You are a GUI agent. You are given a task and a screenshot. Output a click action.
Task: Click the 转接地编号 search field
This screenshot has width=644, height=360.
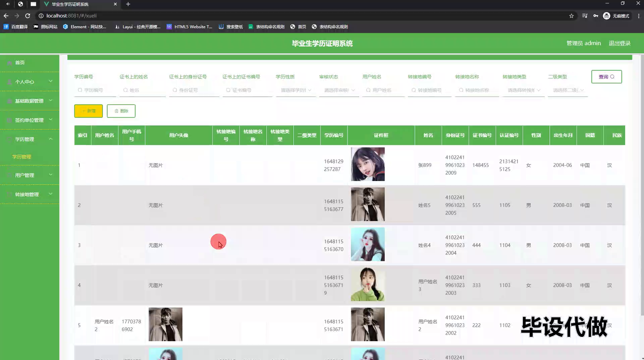pos(430,90)
